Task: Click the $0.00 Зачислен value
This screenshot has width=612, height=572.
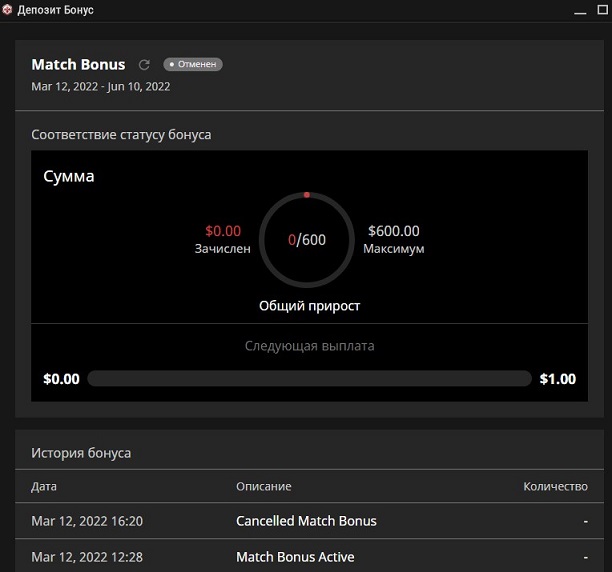Action: click(x=223, y=231)
